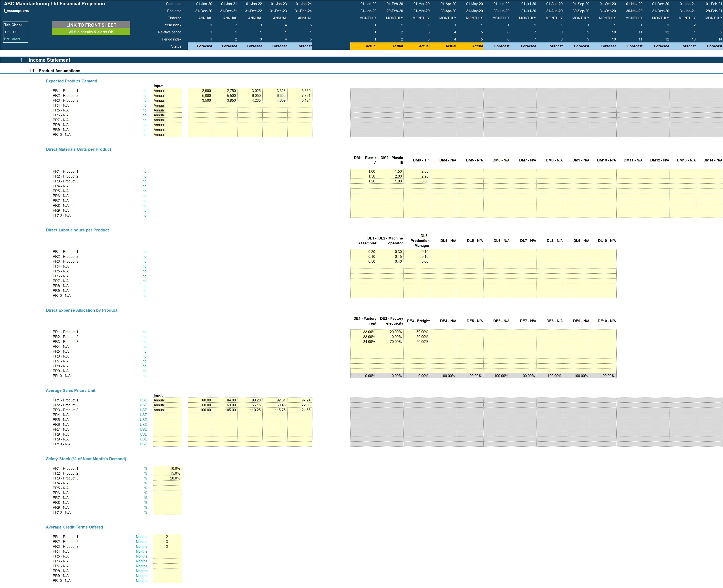723x588 pixels.
Task: Select the 'Direct Materials Units per Product' heading
Action: click(x=78, y=149)
